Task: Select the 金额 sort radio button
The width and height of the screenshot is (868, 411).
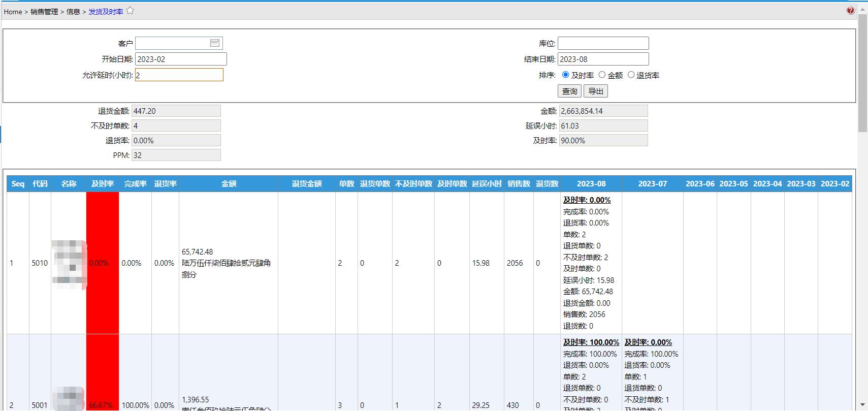Action: (602, 75)
